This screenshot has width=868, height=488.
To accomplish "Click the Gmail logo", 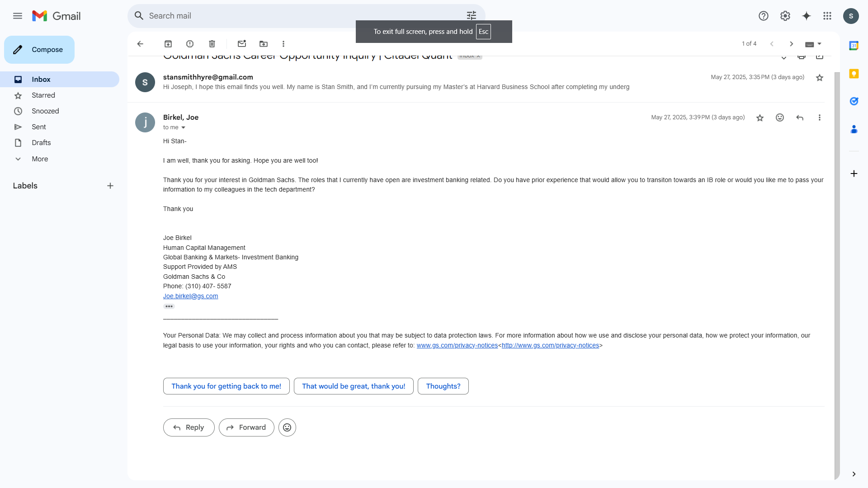I will 57,16.
